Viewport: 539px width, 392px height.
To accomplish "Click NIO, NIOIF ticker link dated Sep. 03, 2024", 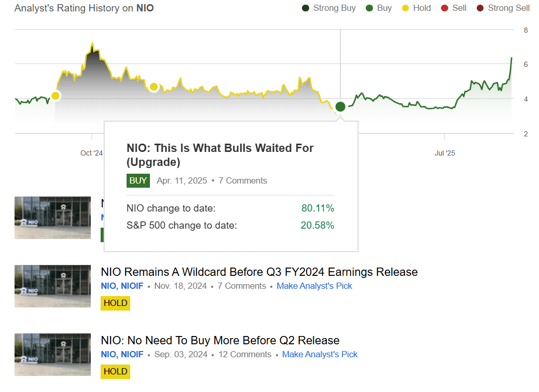I will [122, 354].
